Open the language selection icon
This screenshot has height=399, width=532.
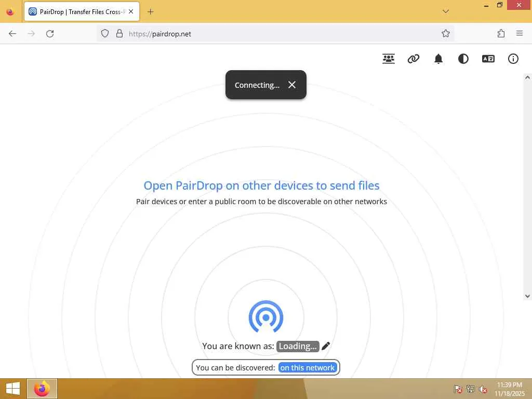(x=488, y=59)
